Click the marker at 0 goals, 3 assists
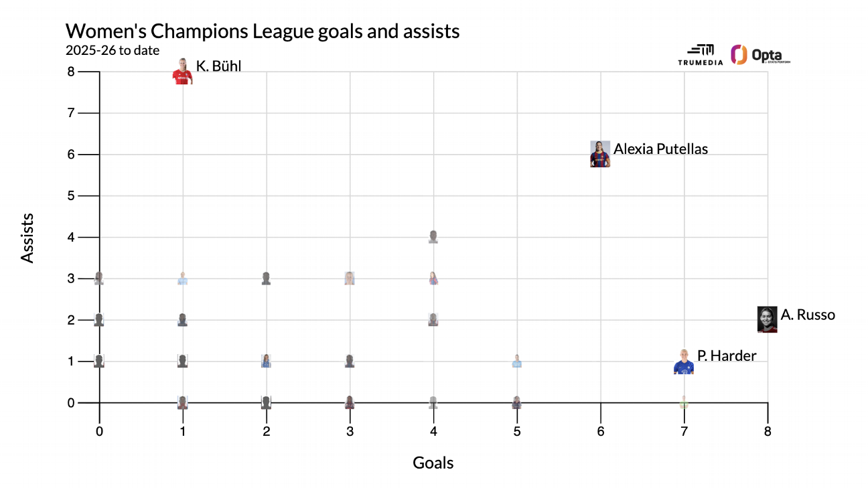868x488 pixels. coord(99,278)
